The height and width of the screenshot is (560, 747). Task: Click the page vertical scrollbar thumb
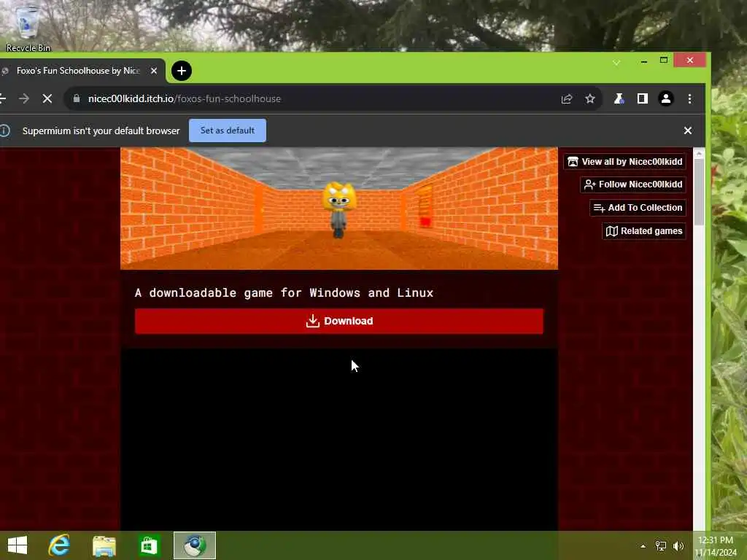(699, 192)
